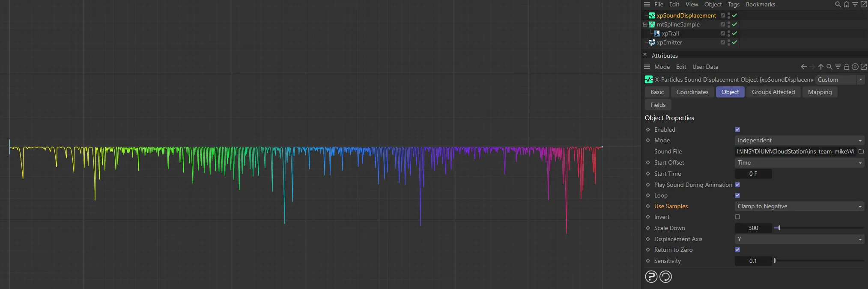Toggle xpEmitter green enable checkmark
The image size is (868, 289).
(x=734, y=42)
